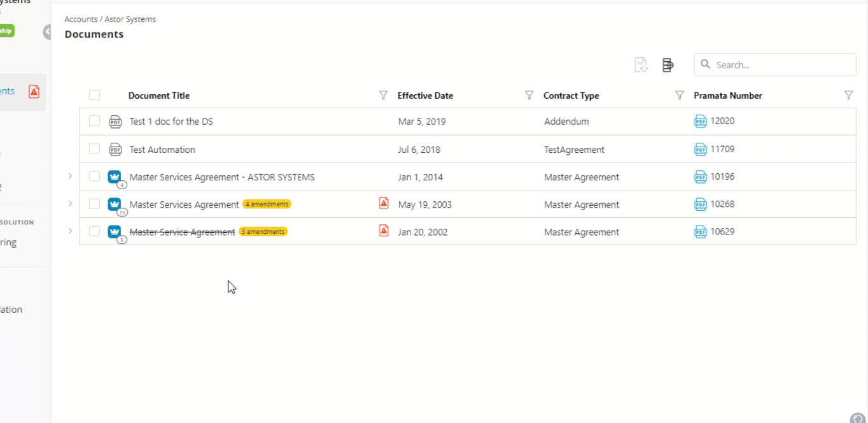The height and width of the screenshot is (423, 868).
Task: Tick checkbox for Test 1 doc for the DS
Action: coord(94,121)
